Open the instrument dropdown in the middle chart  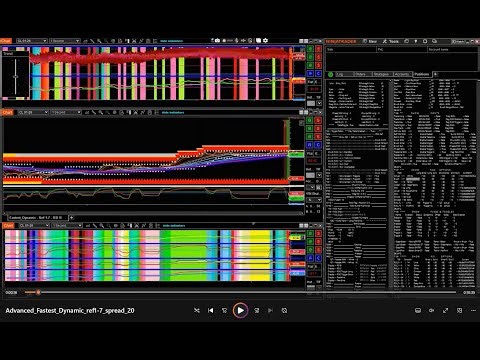click(33, 112)
